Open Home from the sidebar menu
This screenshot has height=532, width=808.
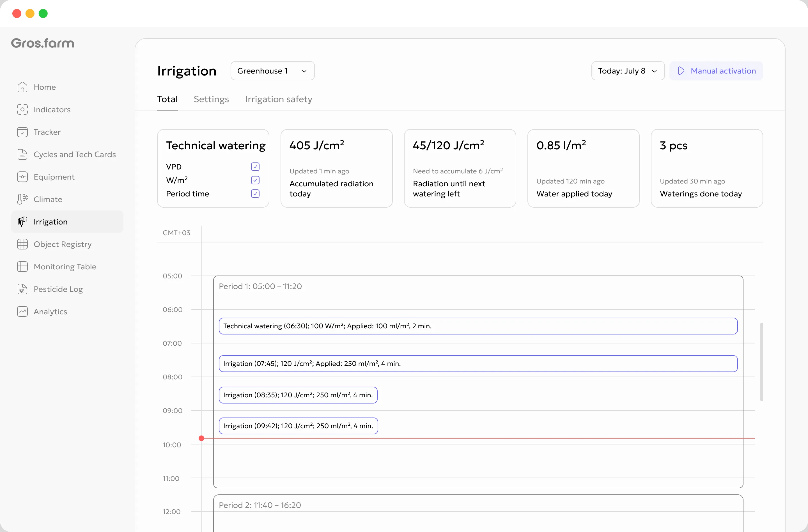click(67, 87)
